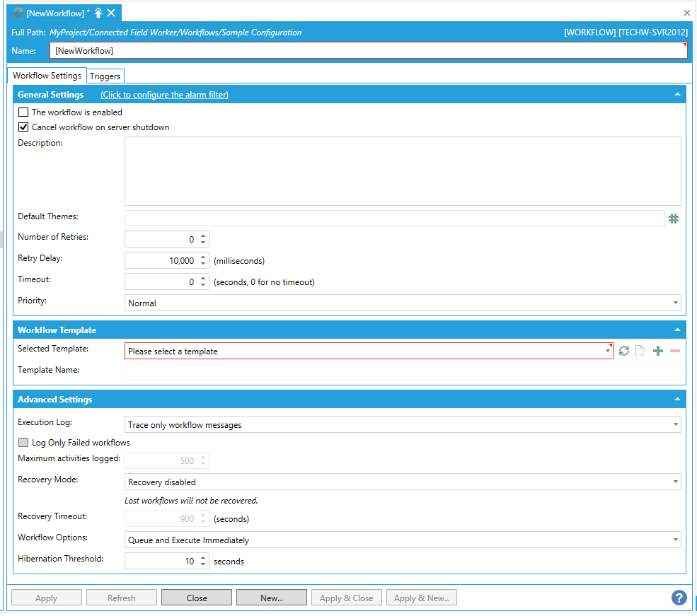Open help using the question mark icon
Viewport: 697px width, 616px height.
coord(679,597)
